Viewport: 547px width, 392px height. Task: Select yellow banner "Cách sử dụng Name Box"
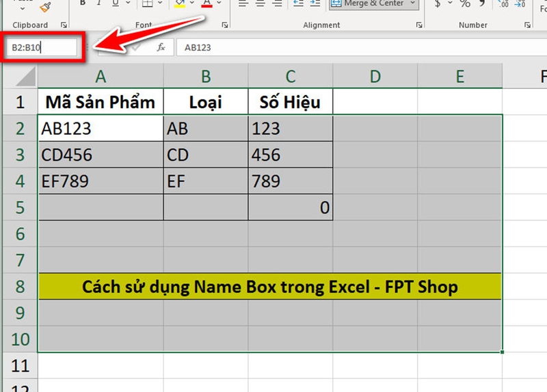pos(270,286)
